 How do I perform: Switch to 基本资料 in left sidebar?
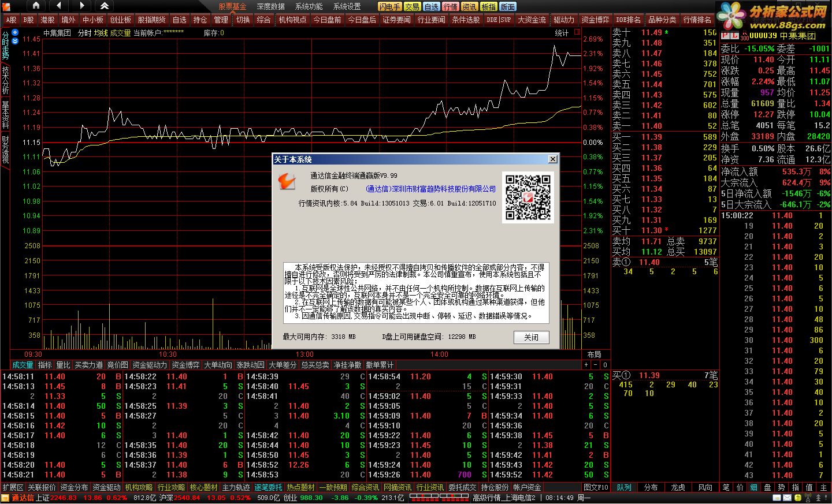[5, 115]
